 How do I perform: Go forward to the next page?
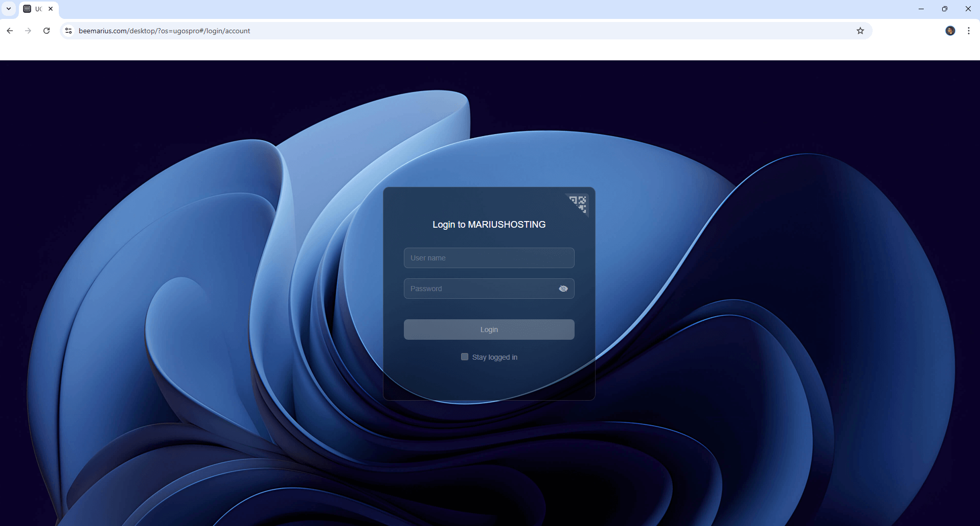point(28,31)
